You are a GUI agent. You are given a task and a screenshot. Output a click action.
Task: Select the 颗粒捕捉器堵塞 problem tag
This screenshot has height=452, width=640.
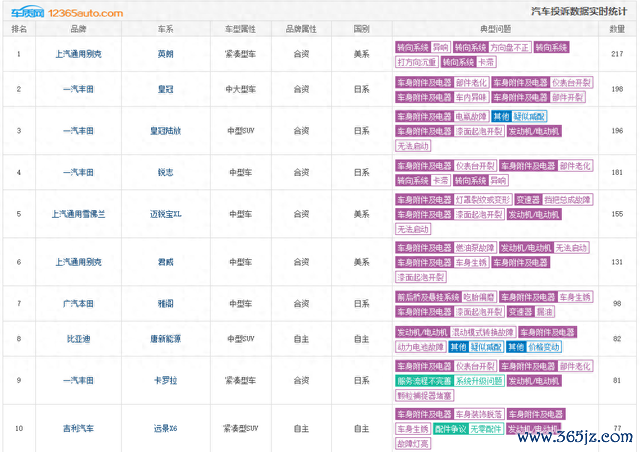pyautogui.click(x=424, y=396)
